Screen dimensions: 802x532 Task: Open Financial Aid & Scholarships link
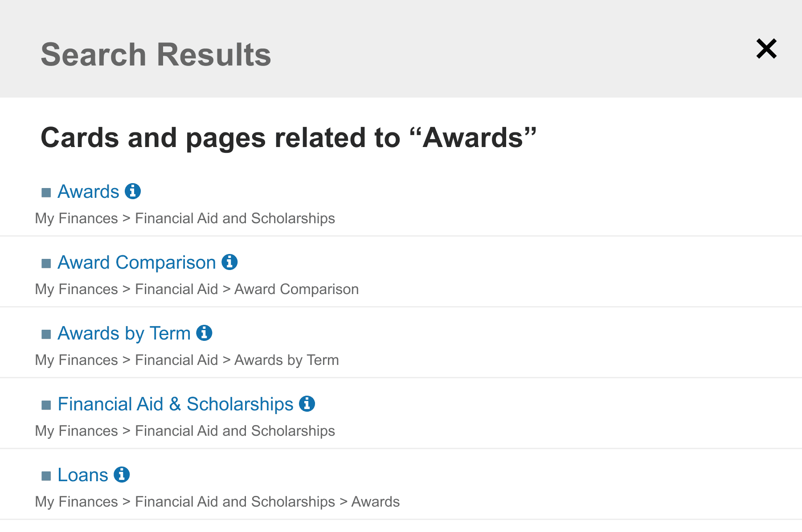tap(175, 405)
